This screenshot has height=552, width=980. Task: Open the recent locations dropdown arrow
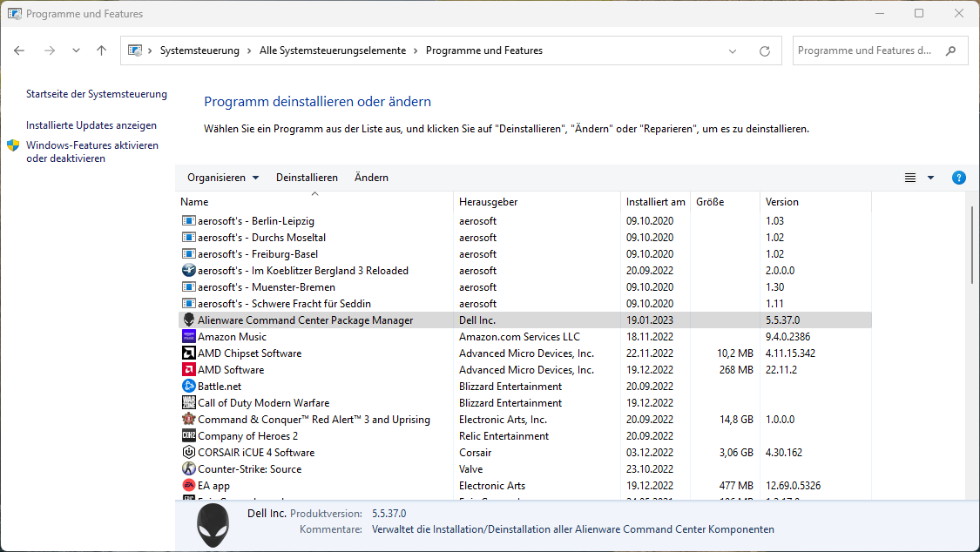pos(76,50)
